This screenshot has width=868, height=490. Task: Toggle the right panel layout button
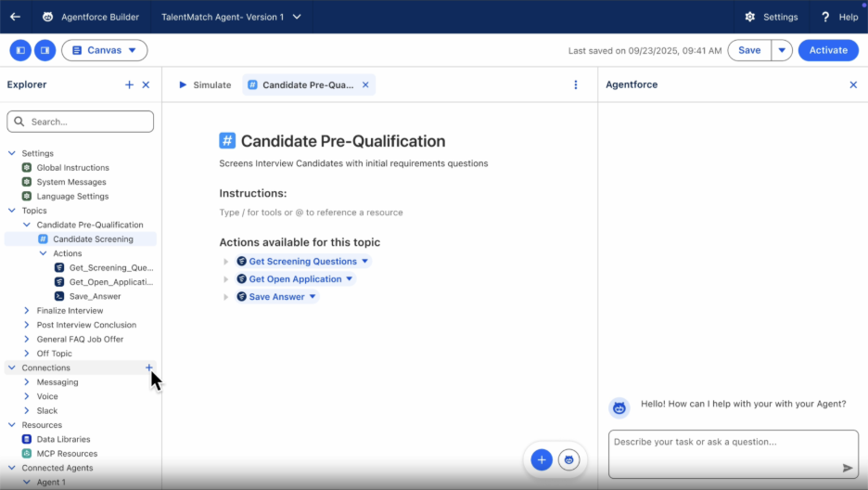[45, 50]
